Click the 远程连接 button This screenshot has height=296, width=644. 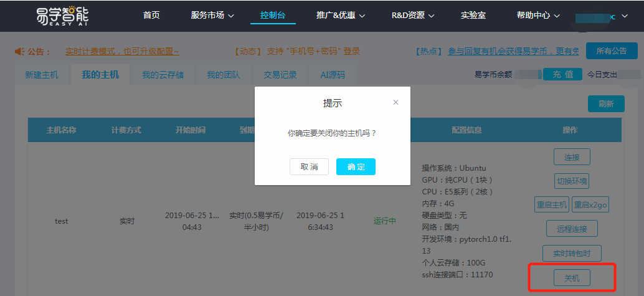tap(571, 229)
